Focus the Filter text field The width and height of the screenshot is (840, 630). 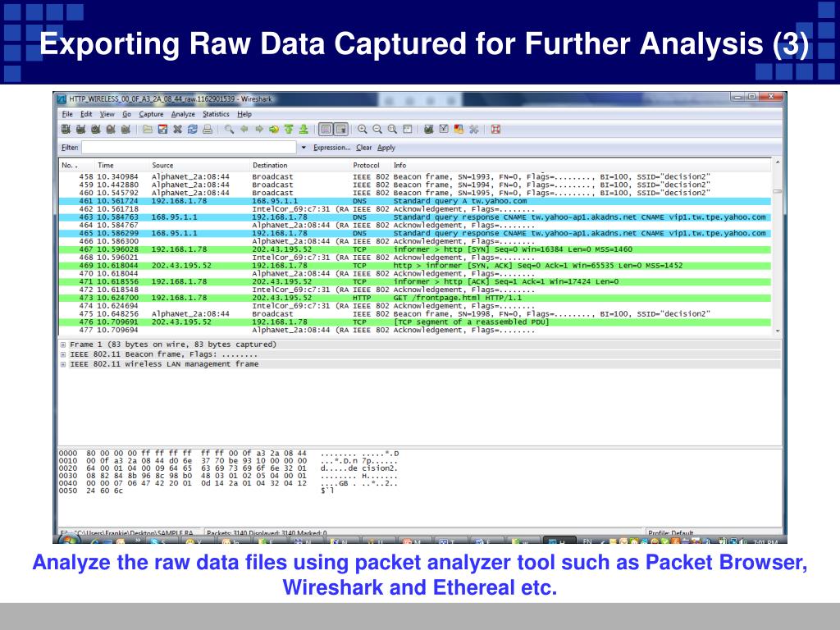[x=189, y=148]
